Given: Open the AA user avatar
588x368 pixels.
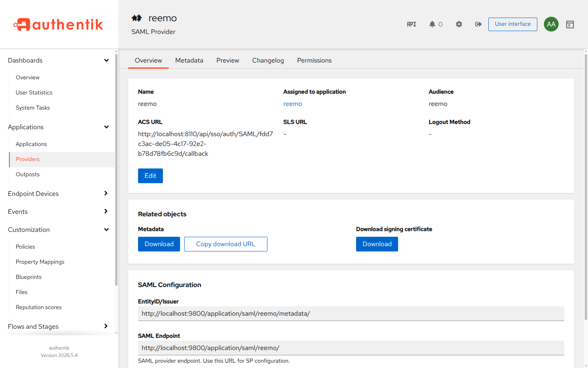Looking at the screenshot, I should [551, 24].
